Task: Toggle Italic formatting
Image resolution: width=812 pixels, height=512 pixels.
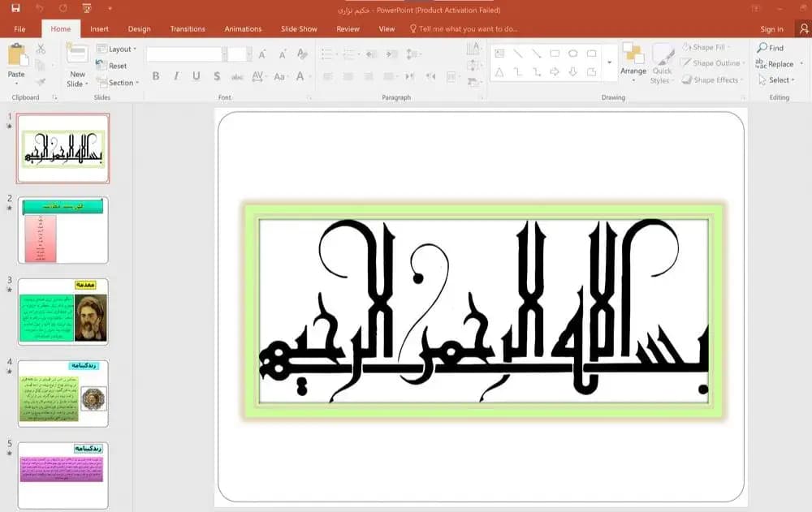Action: [176, 76]
